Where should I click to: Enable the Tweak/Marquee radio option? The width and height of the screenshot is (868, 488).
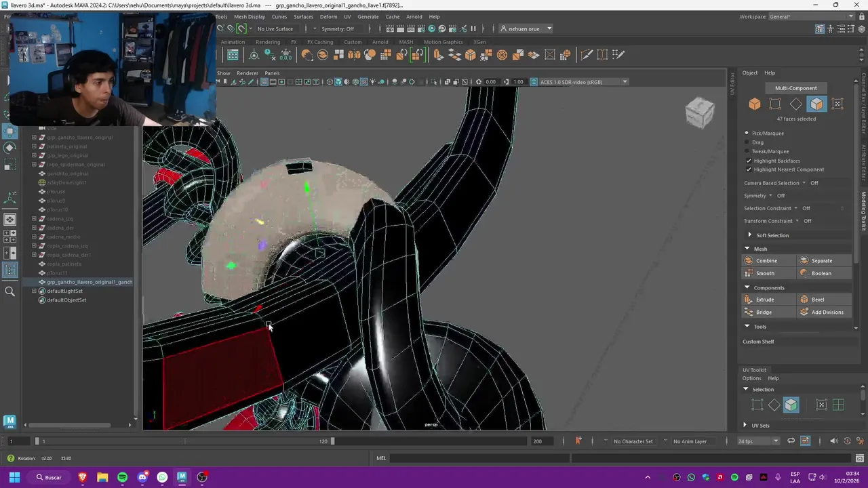[x=747, y=151]
